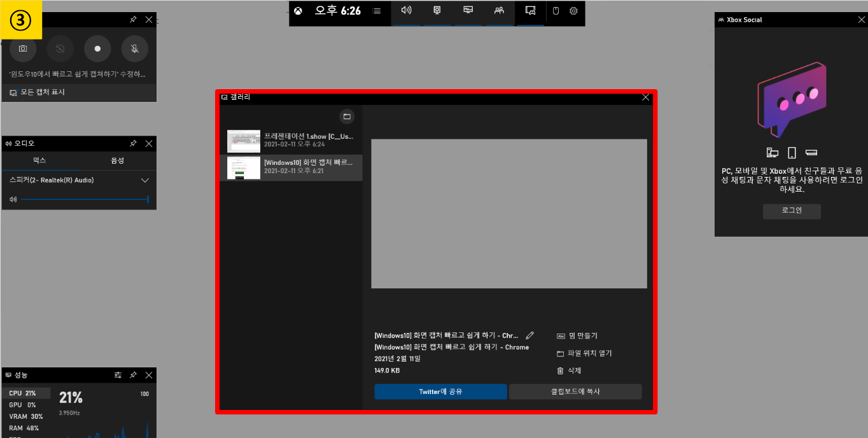Viewport: 868px width, 438px height.
Task: Select the CPU 21% metric
Action: 26,393
